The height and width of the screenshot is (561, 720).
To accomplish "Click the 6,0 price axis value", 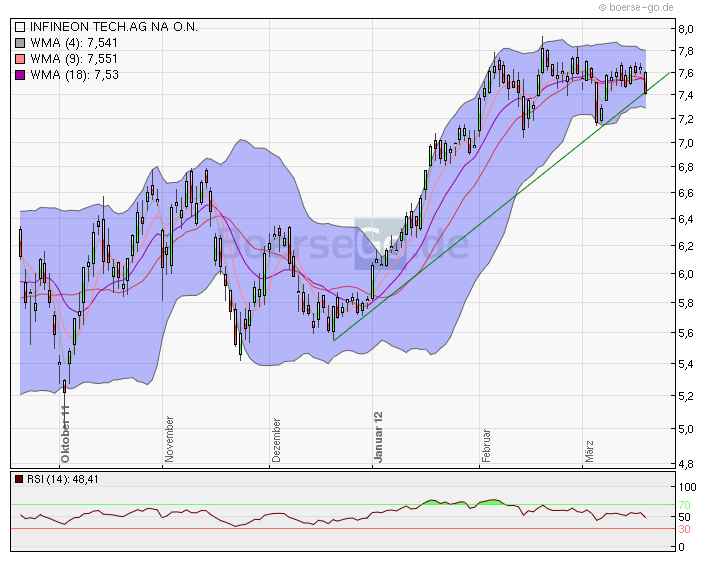I will pyautogui.click(x=686, y=274).
